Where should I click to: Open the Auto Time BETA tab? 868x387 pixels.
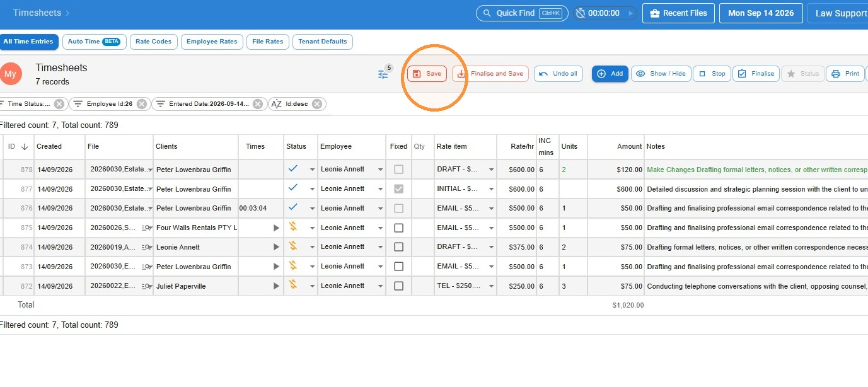coord(93,42)
